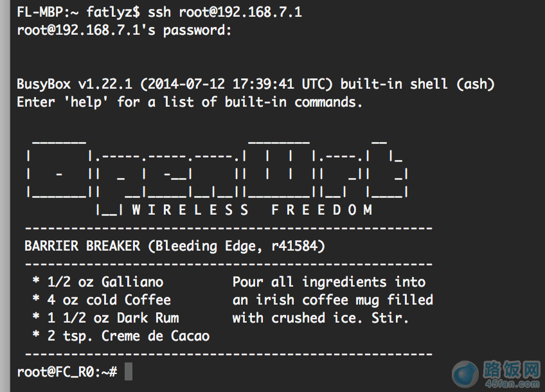Click the WIRELESS FREEDOM tagline
Screen dimensions: 545x392
(252, 209)
